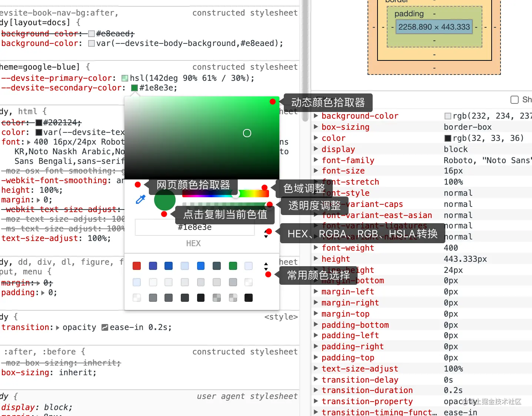
Task: Activate the eyedropper color picker tool
Action: (x=141, y=199)
